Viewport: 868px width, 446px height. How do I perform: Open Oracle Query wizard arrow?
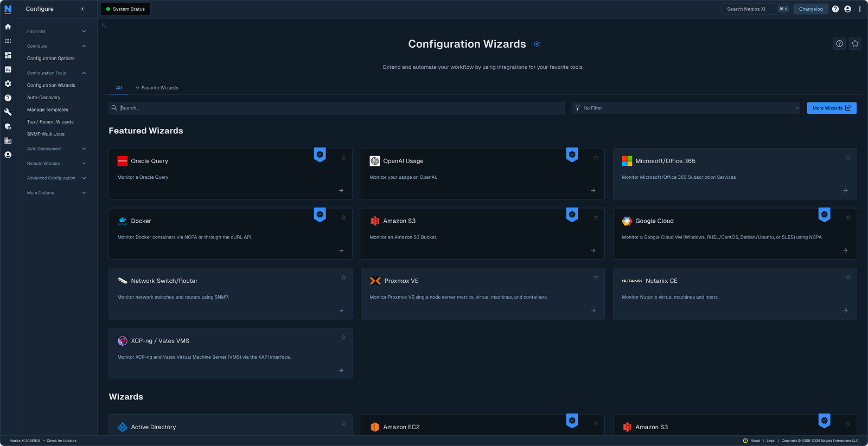coord(341,191)
